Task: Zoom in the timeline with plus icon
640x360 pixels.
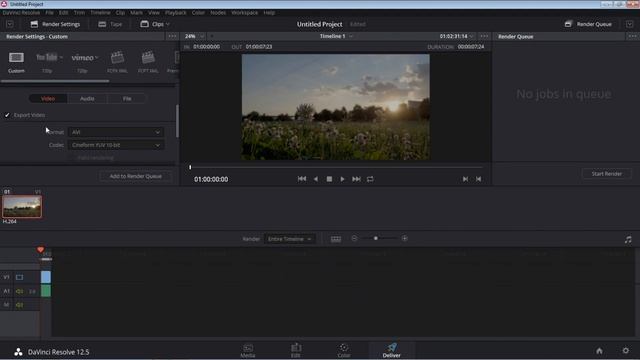Action: 404,238
